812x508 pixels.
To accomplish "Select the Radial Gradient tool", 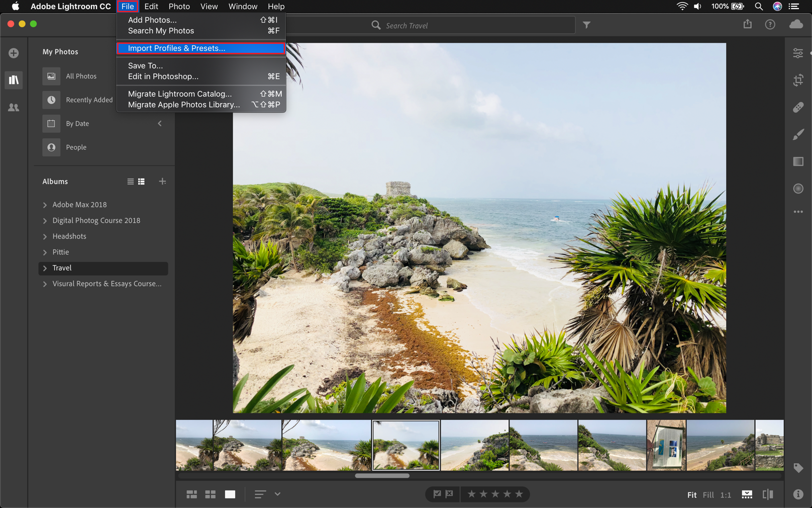I will (798, 189).
